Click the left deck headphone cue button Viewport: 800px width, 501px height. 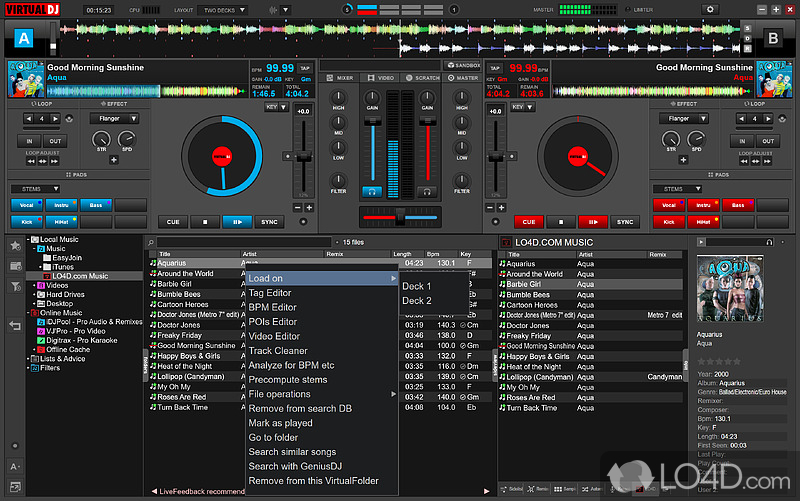pyautogui.click(x=373, y=190)
